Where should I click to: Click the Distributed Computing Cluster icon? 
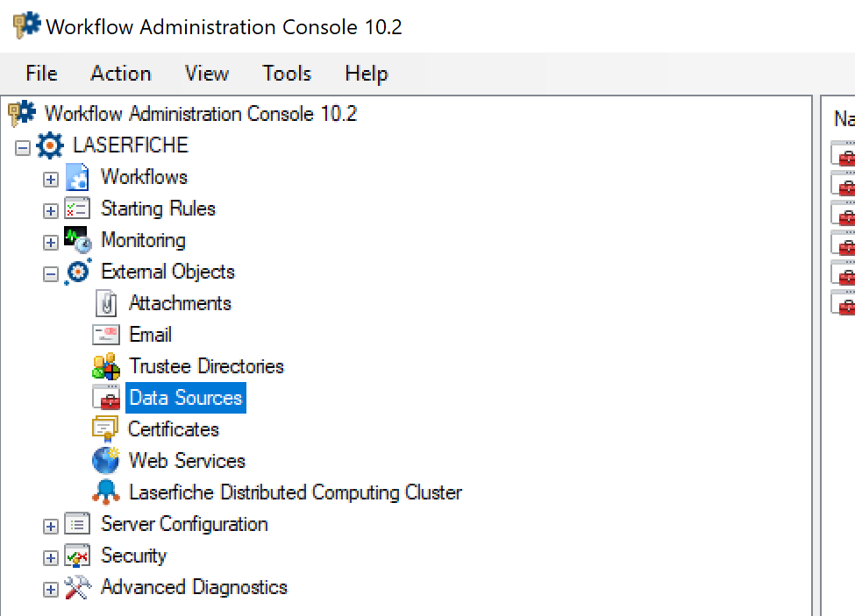[106, 492]
